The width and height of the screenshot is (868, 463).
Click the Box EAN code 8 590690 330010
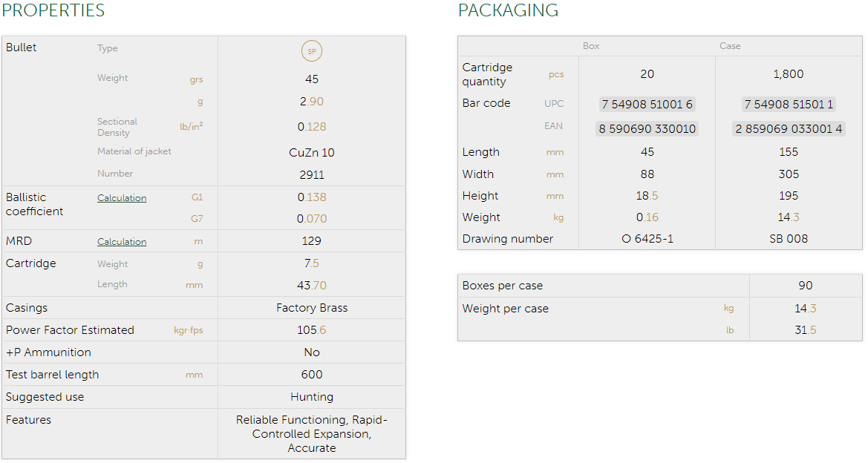pos(647,129)
